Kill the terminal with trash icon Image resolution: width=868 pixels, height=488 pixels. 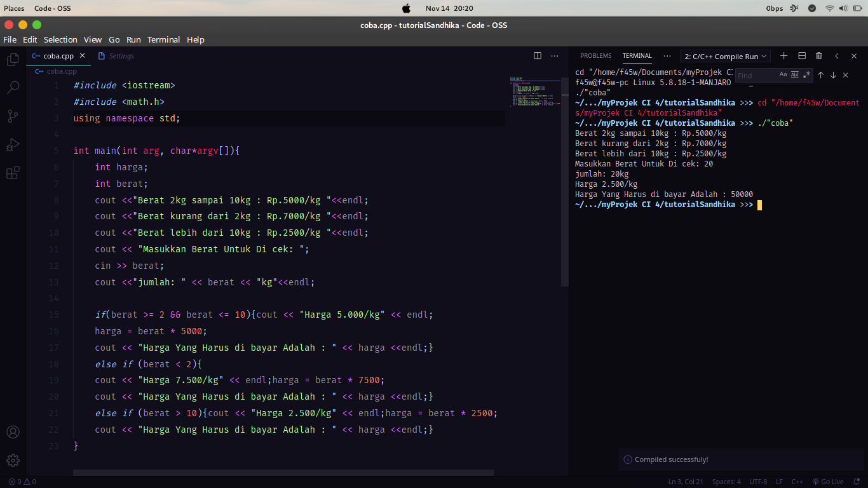tap(819, 56)
